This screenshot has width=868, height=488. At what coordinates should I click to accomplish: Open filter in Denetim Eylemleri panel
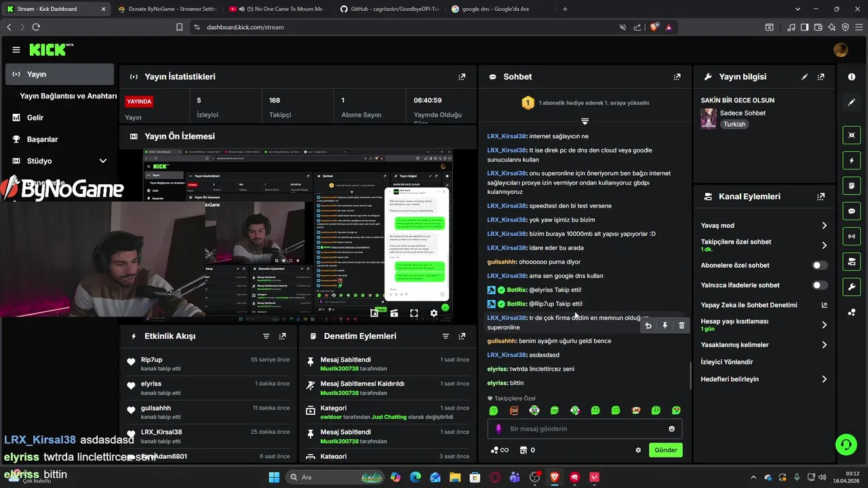pos(446,336)
